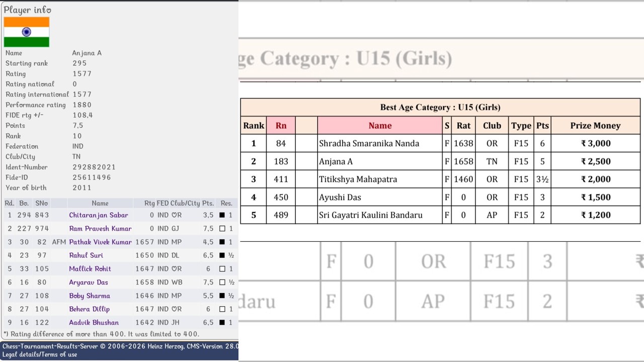
Task: Click the Rn value 183
Action: click(281, 161)
